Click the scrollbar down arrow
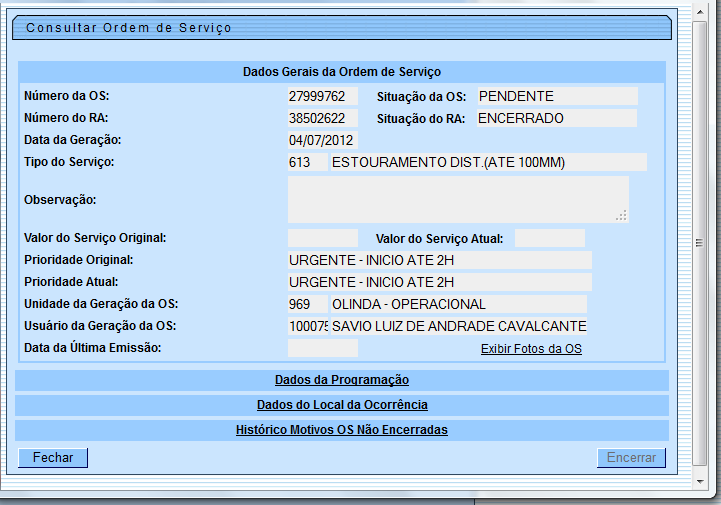Viewport: 721px width, 505px height. pos(700,478)
